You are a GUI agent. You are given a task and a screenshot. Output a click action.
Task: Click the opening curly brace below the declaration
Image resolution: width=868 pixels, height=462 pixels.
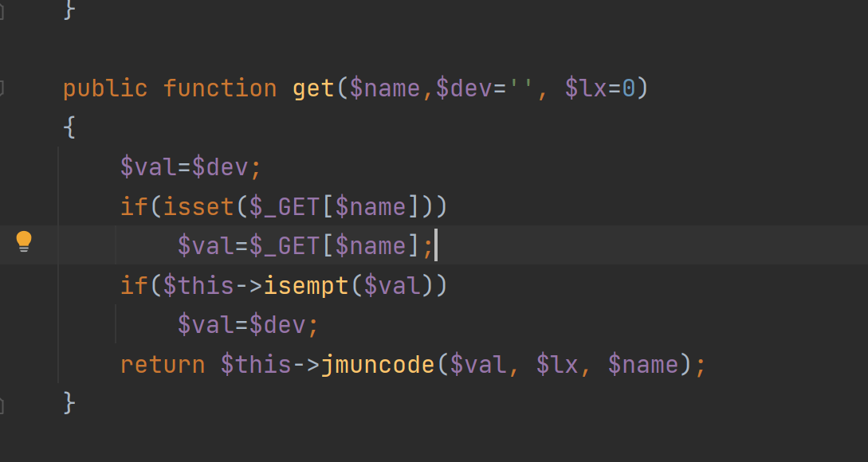click(x=69, y=127)
